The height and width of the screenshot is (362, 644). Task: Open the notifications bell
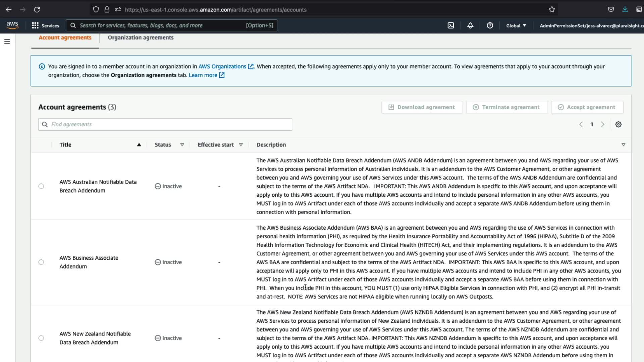coord(470,25)
